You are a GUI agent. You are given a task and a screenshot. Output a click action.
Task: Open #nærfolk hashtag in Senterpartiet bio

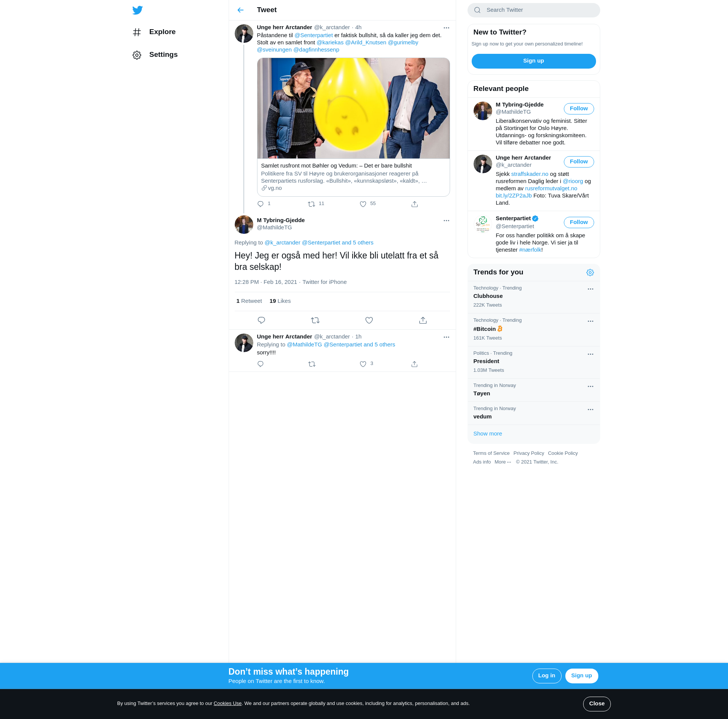pos(530,250)
